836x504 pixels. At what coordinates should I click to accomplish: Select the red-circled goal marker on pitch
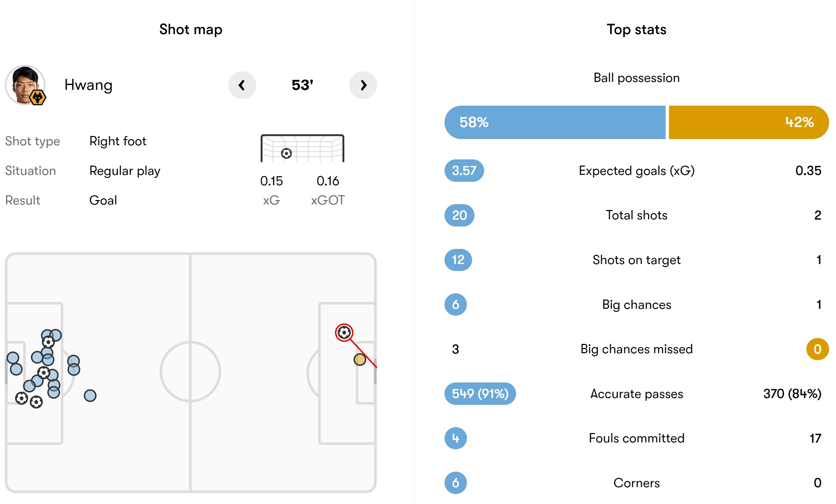344,333
